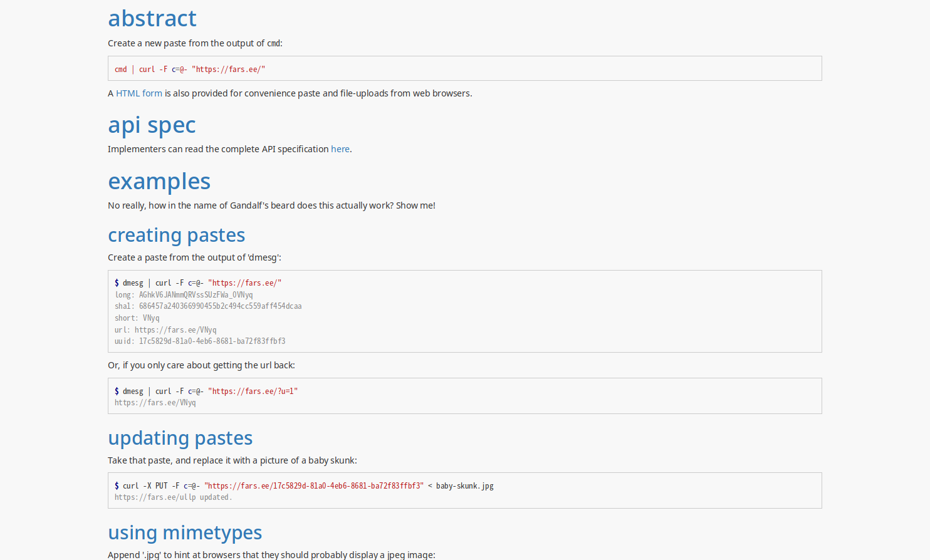The width and height of the screenshot is (930, 560).
Task: Click the 'updating pastes' heading
Action: click(x=180, y=438)
